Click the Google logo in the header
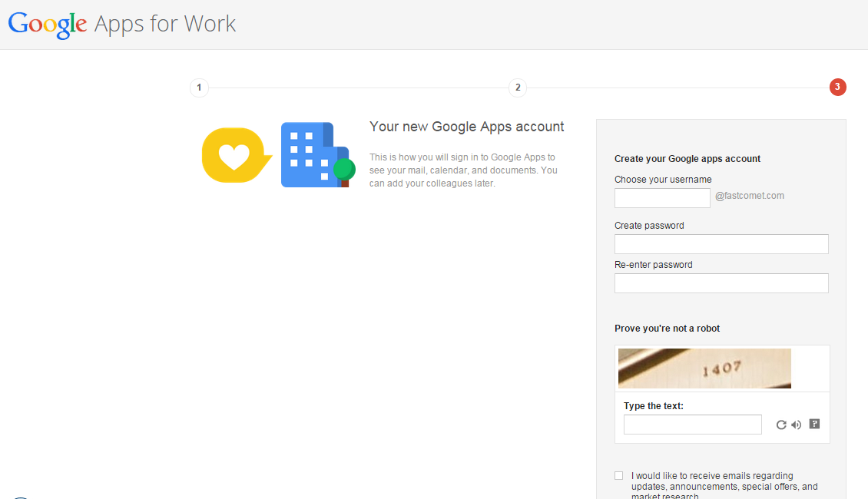Screen dimensions: 868x499 click(47, 23)
